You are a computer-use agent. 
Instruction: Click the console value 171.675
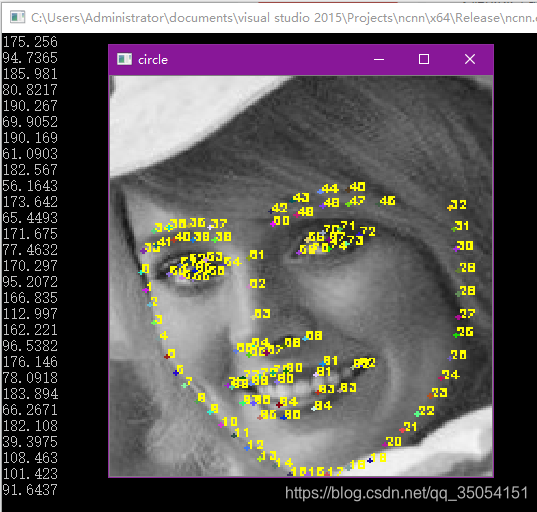tap(30, 234)
